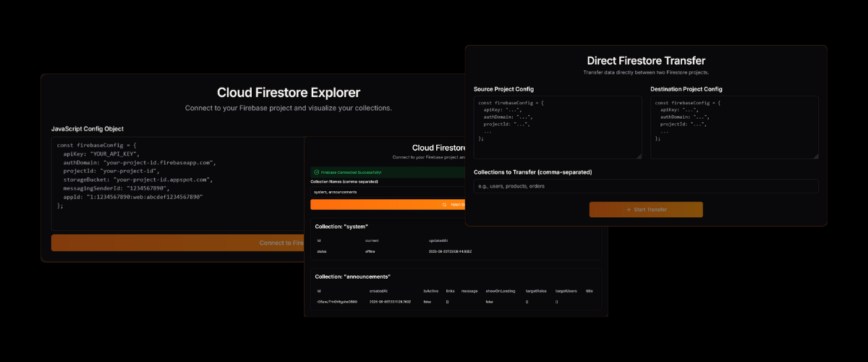
Task: Click the 'targetUsers' column header
Action: coord(566,290)
